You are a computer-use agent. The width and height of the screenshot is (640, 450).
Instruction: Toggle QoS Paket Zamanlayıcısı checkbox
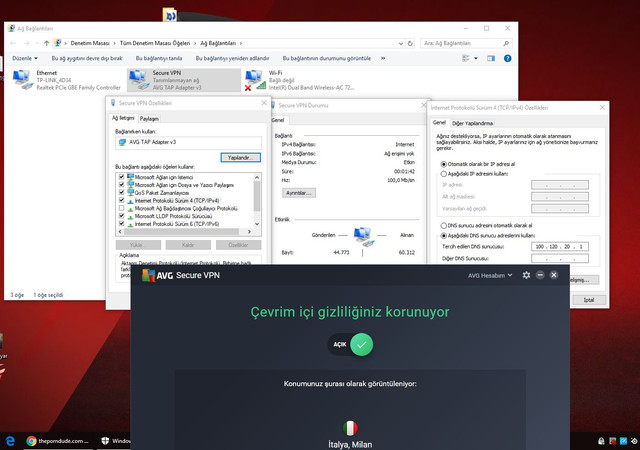point(121,192)
